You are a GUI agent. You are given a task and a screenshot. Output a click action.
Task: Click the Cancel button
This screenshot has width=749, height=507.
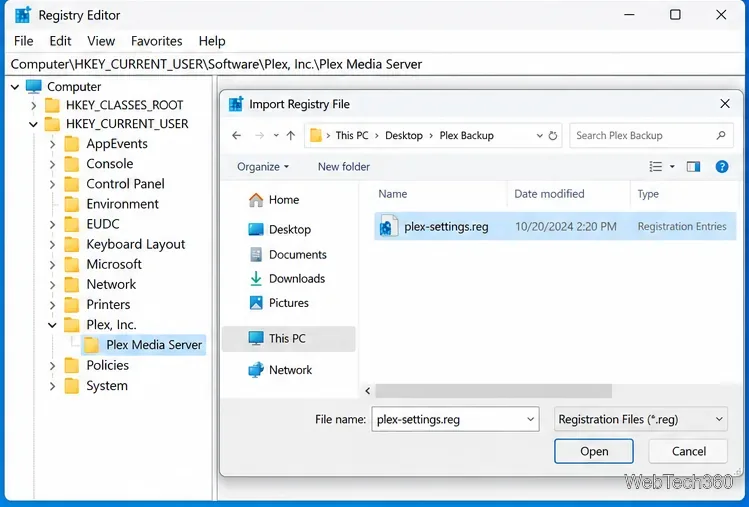(x=688, y=452)
